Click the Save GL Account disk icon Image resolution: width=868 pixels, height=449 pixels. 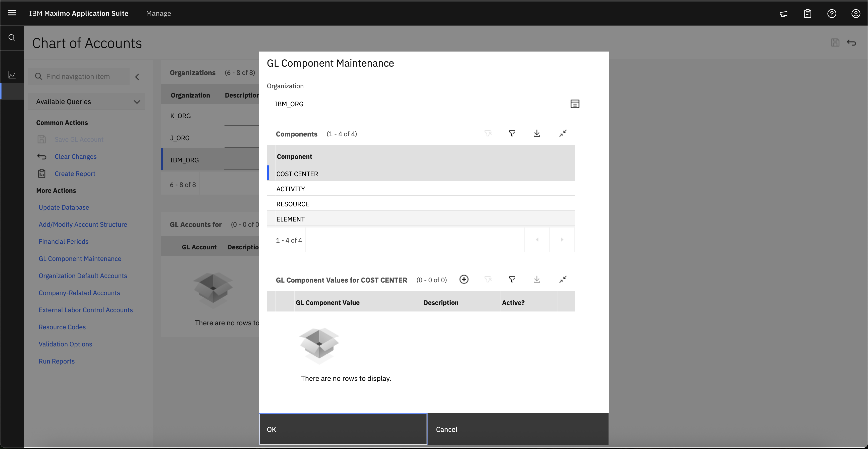[41, 139]
